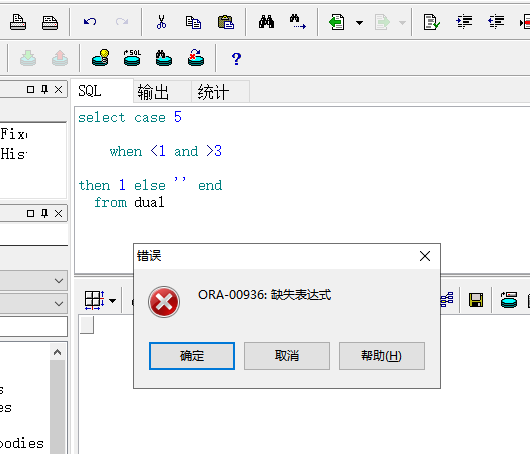Screen dimensions: 530x454
Task: Maximize the upper left docked panel
Action: (30, 89)
